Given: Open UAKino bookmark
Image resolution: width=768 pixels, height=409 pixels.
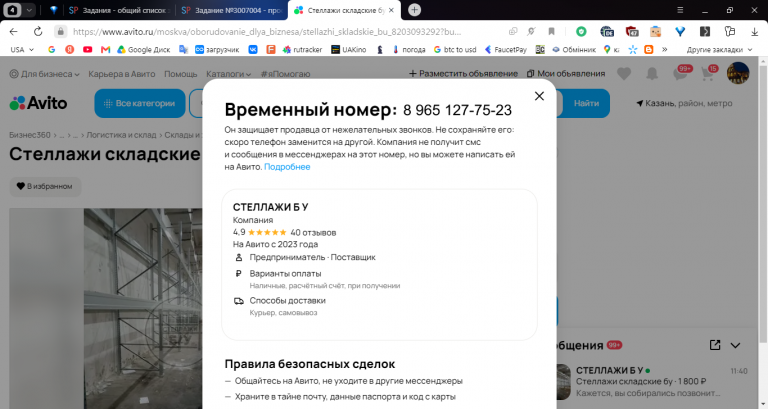Looking at the screenshot, I should 349,49.
